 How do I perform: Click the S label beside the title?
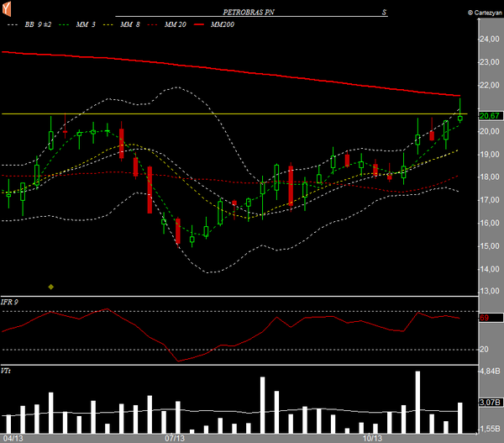[384, 13]
